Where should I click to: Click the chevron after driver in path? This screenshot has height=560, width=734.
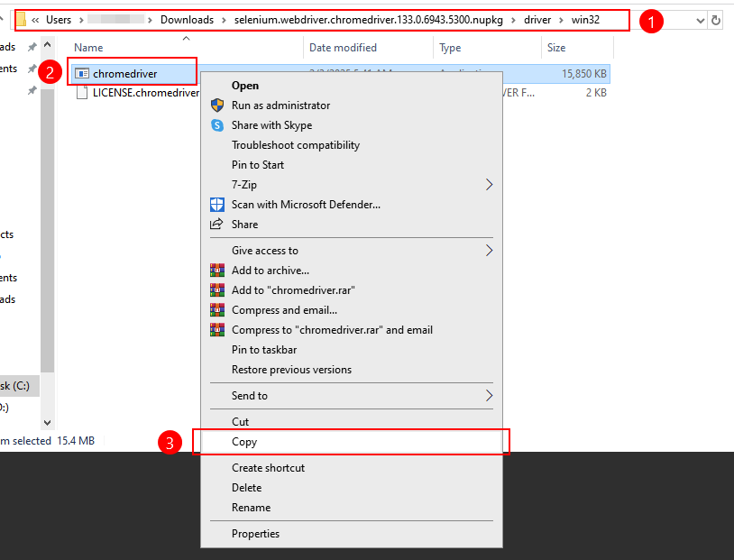point(561,20)
